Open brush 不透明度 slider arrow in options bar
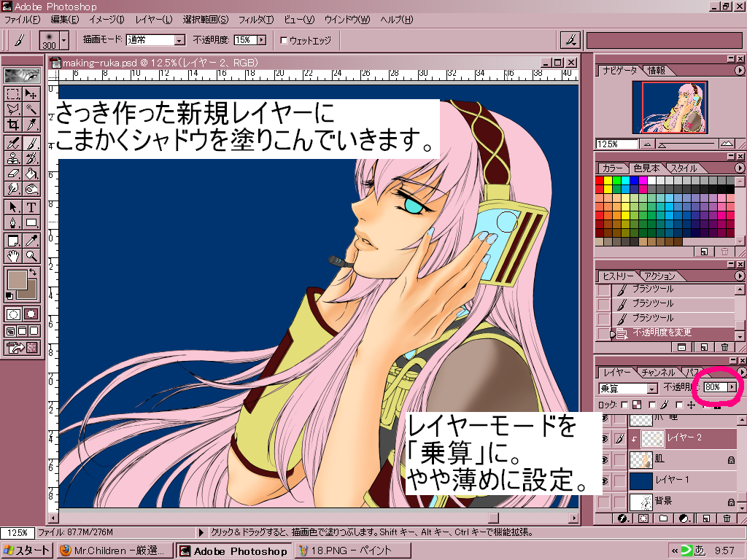747x560 pixels. 262,41
